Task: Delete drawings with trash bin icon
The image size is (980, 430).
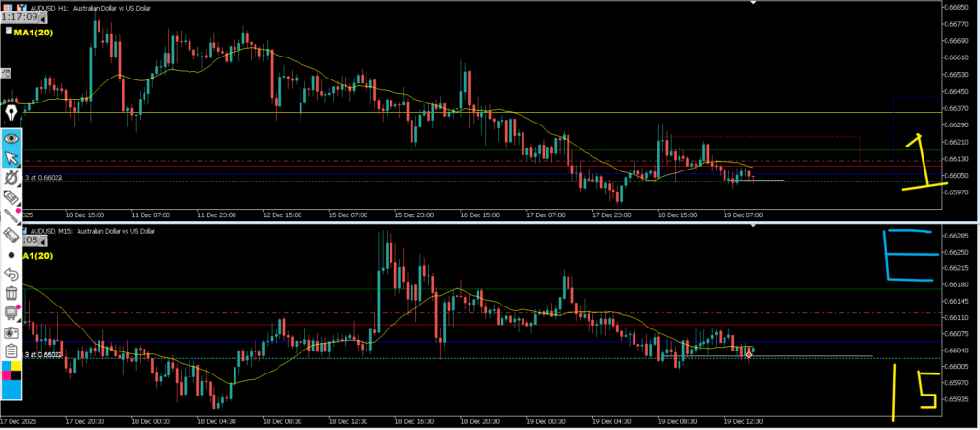Action: [x=11, y=293]
